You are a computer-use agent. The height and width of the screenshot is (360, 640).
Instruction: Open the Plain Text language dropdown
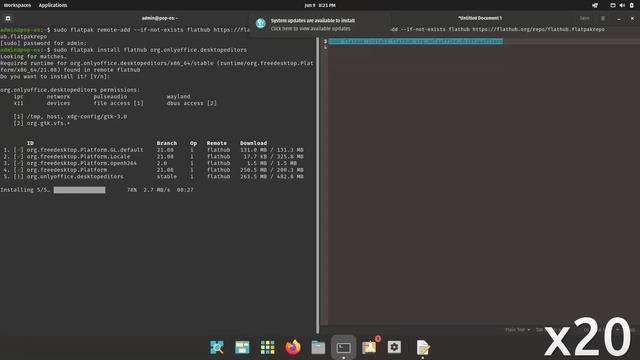tap(518, 330)
